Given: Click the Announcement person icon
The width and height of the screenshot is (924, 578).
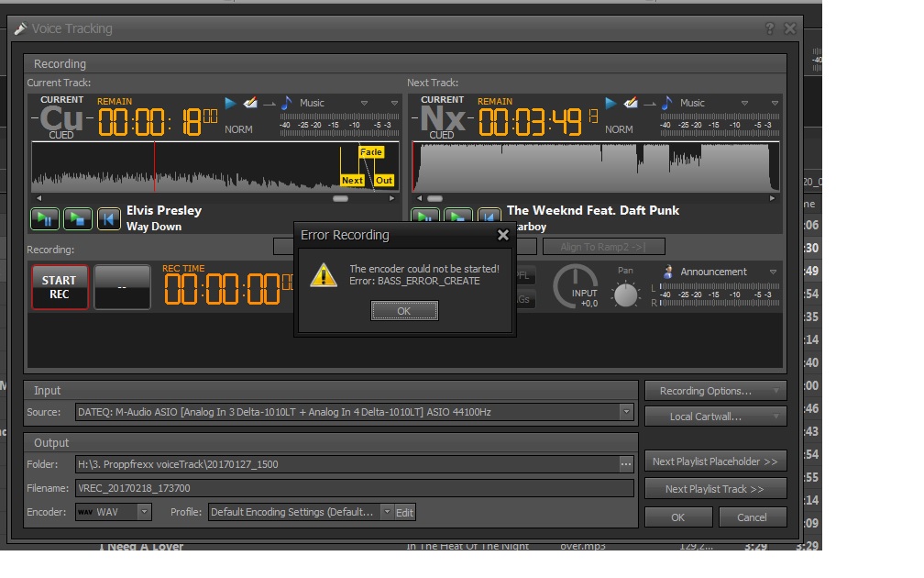Looking at the screenshot, I should click(667, 272).
